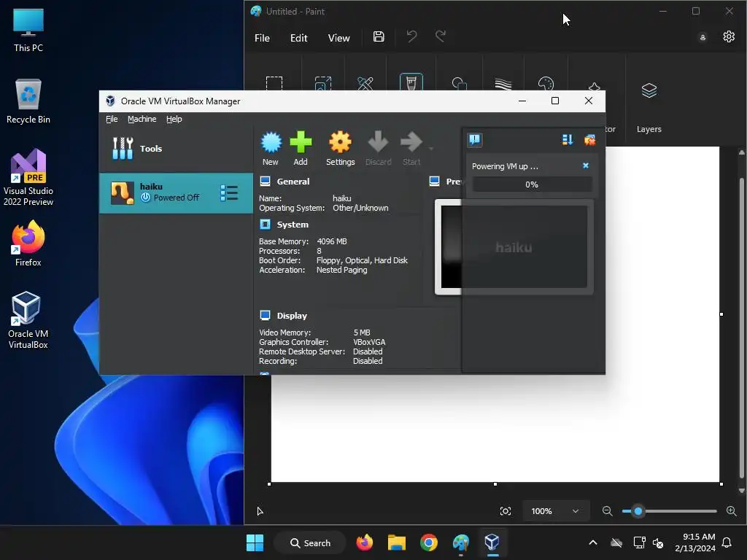
Task: Select the Tools item in VirtualBox
Action: pyautogui.click(x=176, y=149)
